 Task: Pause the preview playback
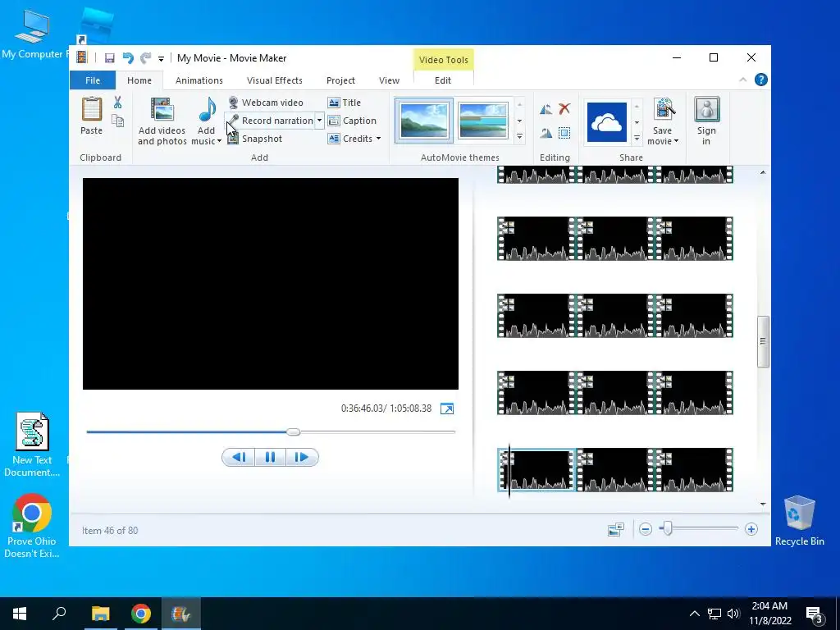pos(270,457)
